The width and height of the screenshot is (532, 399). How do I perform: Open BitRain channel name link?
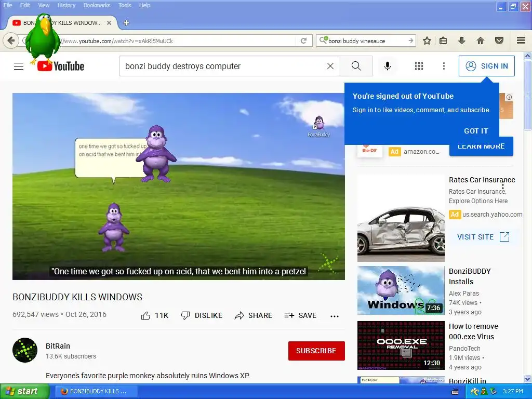point(58,346)
